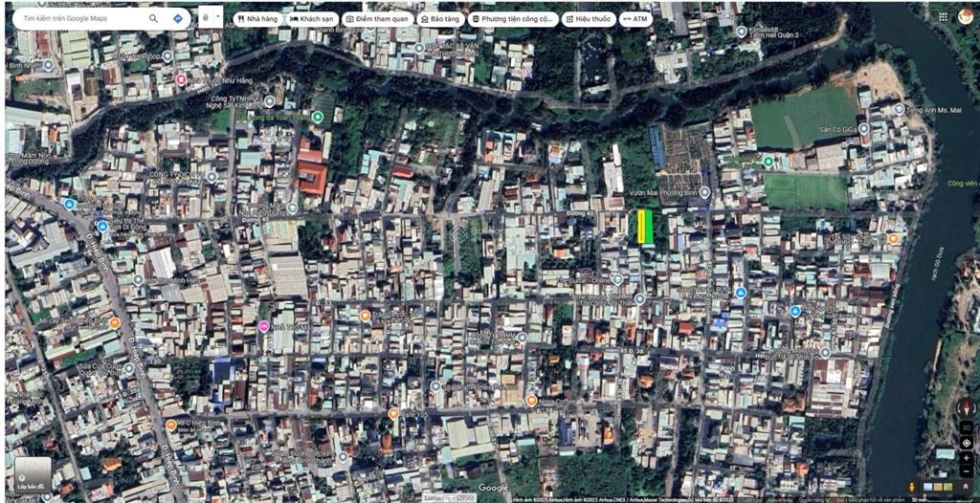This screenshot has height=503, width=980.
Task: Select the Điểm tham quan chip
Action: click(x=377, y=18)
